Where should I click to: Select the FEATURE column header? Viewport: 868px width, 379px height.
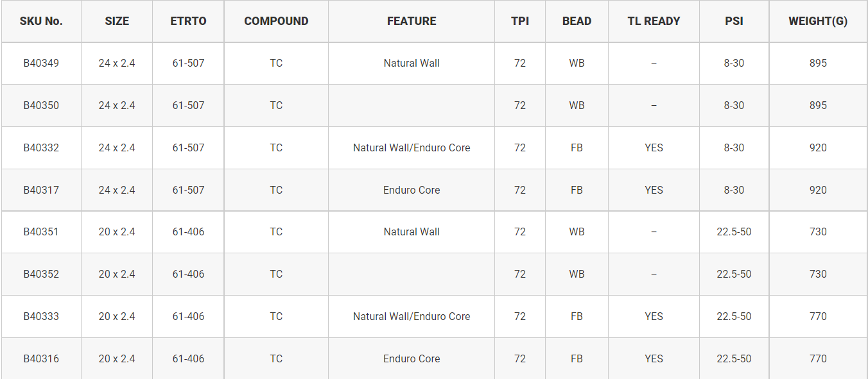[412, 21]
